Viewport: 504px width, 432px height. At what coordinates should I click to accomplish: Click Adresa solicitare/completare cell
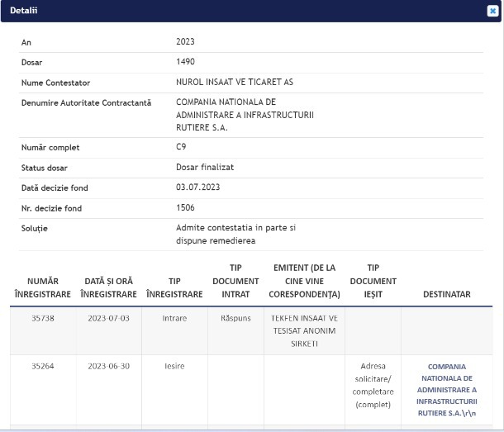click(x=373, y=385)
